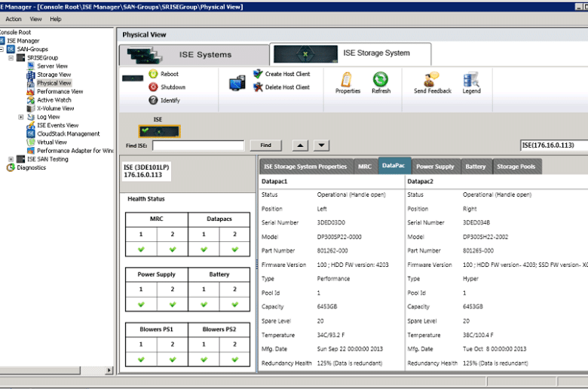588x389 pixels.
Task: Click Power Supply 1 health check mark
Action: [x=141, y=305]
